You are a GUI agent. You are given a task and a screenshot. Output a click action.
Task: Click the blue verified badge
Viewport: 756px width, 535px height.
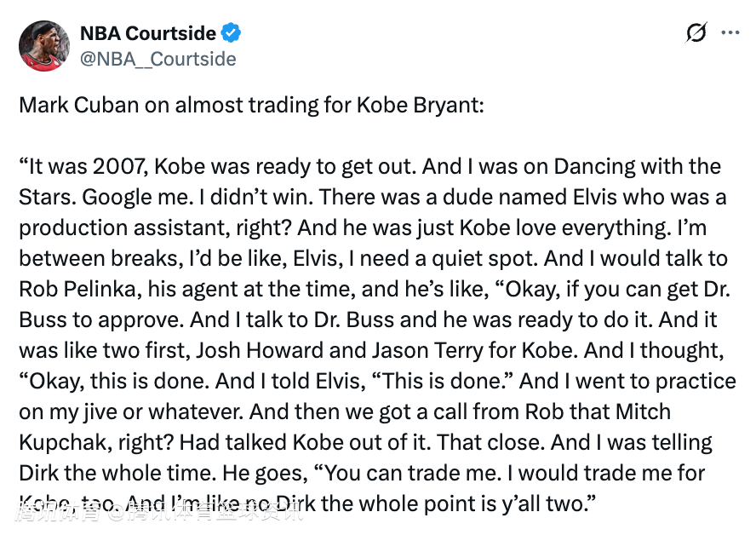point(232,33)
